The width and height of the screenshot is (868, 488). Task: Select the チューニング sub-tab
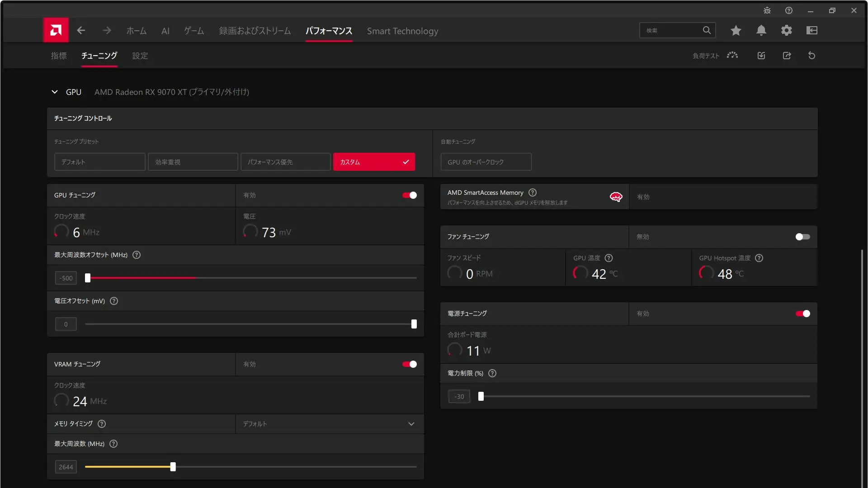pos(99,56)
